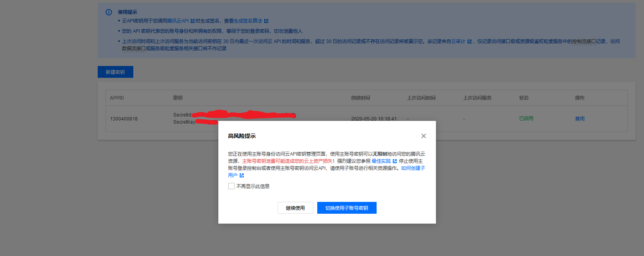Click the 禁用 action for APPID 1300400818
Screen dimensions: 644x256
[580, 119]
